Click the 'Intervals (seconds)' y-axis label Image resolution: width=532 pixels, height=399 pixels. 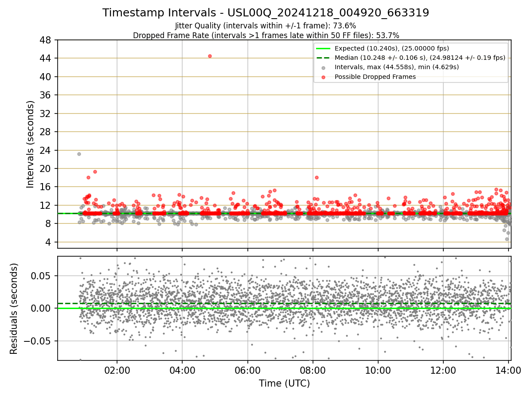[x=31, y=144]
